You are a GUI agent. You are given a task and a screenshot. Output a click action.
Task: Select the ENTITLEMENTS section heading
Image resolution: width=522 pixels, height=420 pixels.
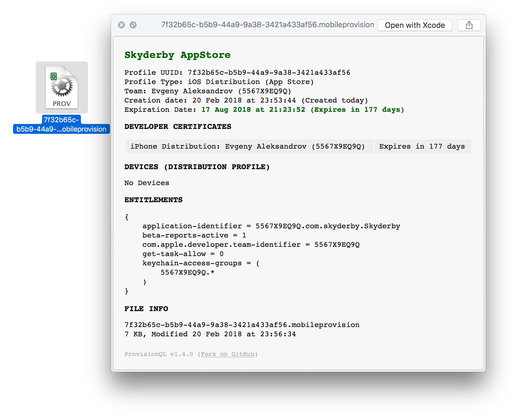point(153,200)
